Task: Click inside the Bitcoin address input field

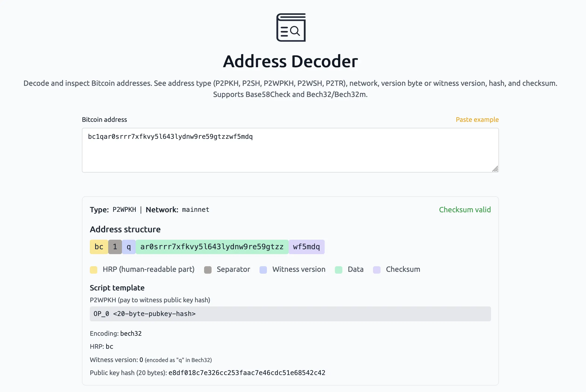Action: pyautogui.click(x=290, y=150)
